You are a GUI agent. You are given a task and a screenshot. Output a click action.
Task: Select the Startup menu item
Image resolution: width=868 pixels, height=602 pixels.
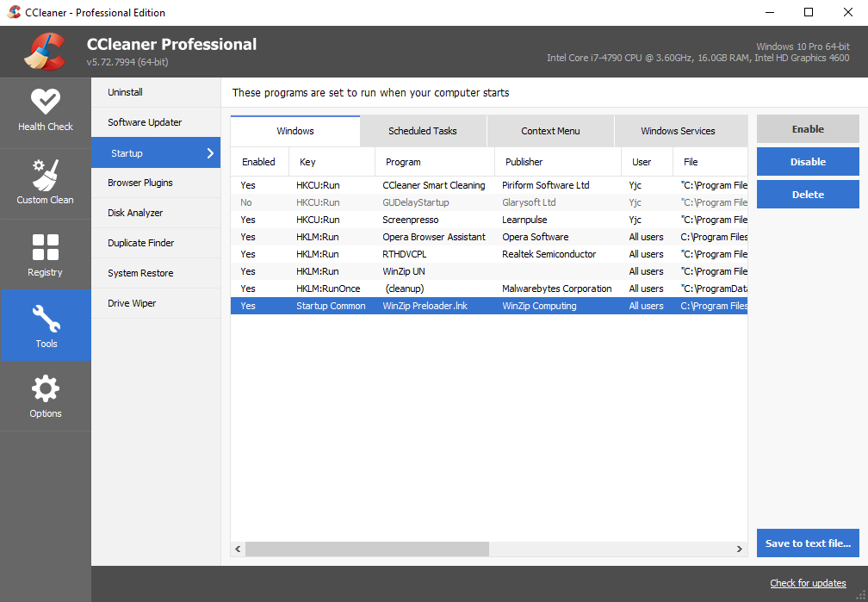point(156,152)
